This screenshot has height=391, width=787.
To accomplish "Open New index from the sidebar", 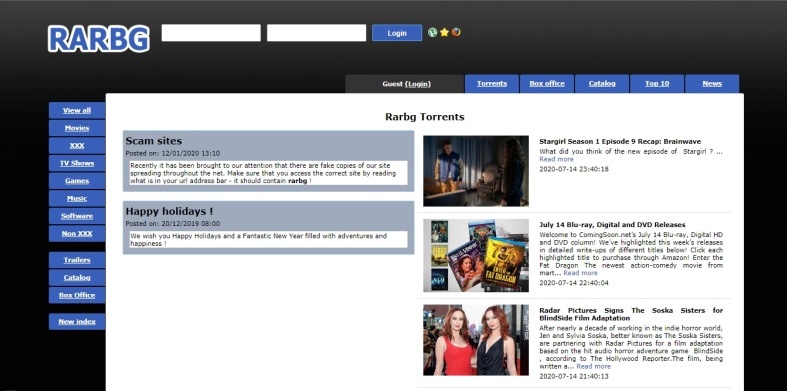I will click(77, 321).
